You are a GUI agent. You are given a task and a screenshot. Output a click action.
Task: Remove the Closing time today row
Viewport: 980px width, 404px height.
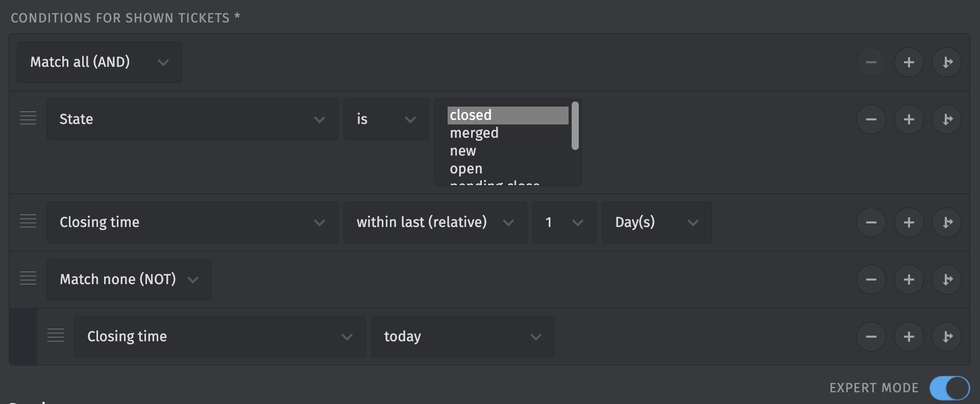(x=871, y=337)
